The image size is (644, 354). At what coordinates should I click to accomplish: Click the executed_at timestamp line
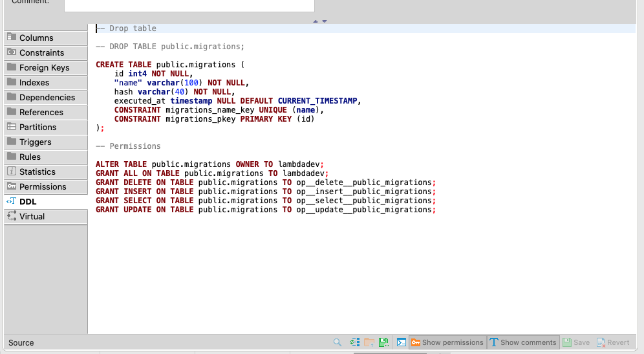pyautogui.click(x=238, y=101)
